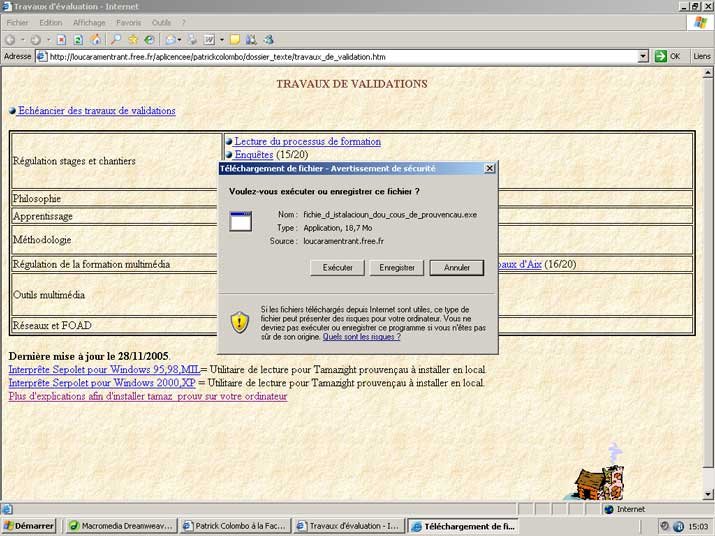Click the Mail envelope toolbar icon
Viewport: 715px width, 536px height.
[x=171, y=40]
